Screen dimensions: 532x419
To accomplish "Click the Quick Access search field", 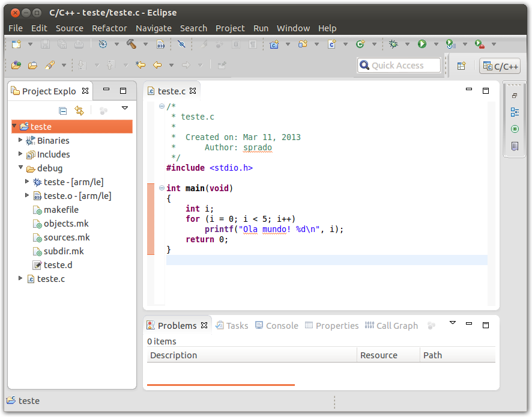I will pyautogui.click(x=399, y=65).
